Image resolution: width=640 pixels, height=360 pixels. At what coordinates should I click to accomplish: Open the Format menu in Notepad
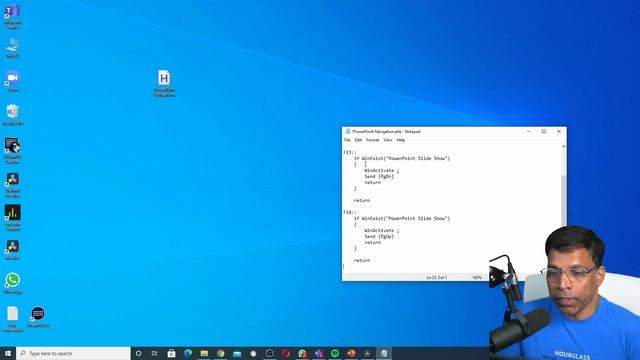coord(372,140)
